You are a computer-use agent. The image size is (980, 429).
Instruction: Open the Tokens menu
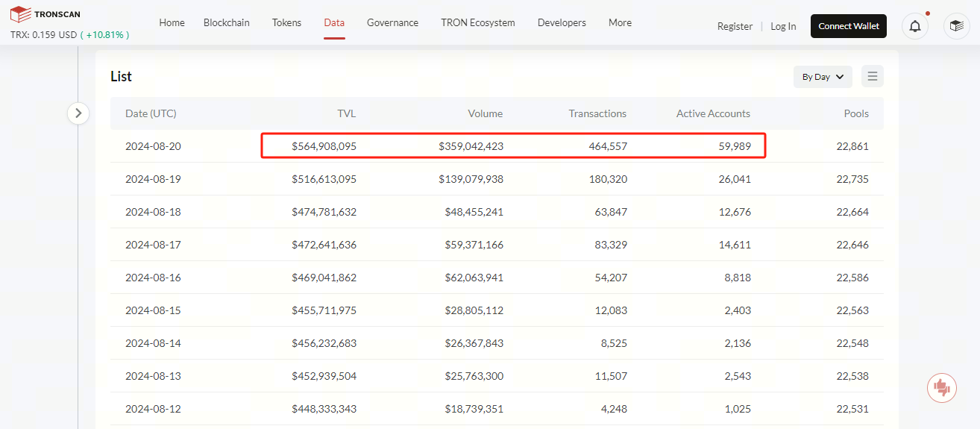tap(286, 23)
